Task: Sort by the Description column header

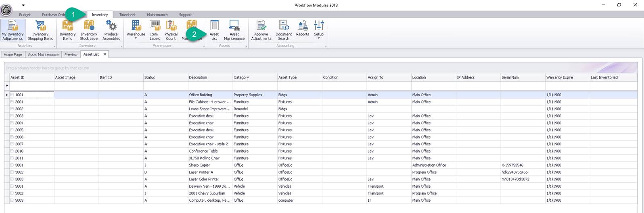Action: click(210, 77)
